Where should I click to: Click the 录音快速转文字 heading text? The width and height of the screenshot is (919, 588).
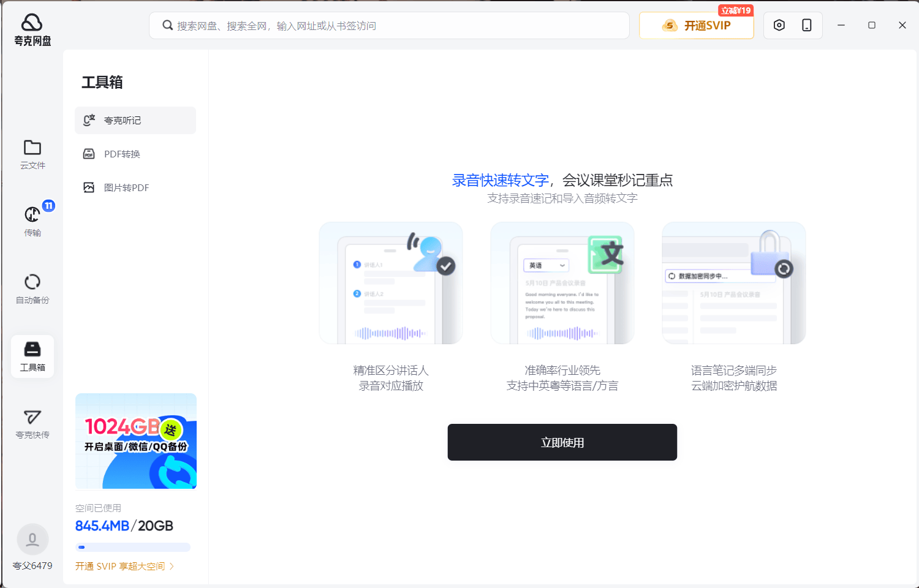pos(501,180)
